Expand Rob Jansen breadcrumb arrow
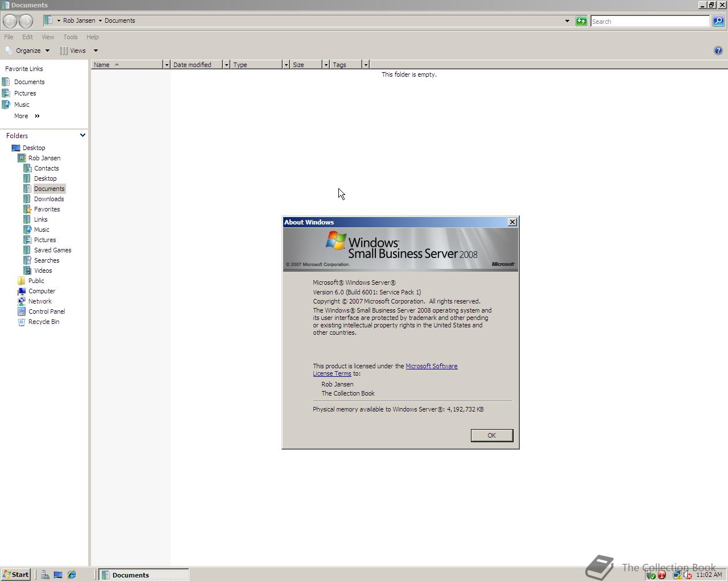Viewport: 728px width, 582px height. point(100,20)
